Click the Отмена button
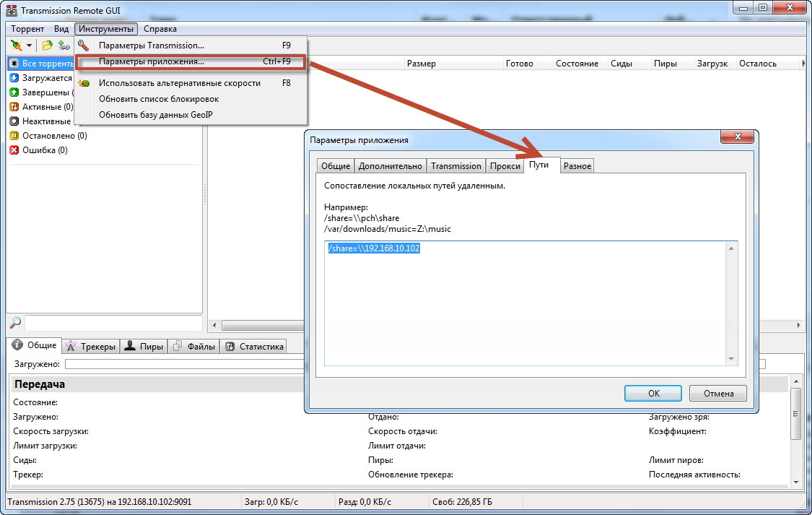The image size is (812, 515). coord(718,393)
